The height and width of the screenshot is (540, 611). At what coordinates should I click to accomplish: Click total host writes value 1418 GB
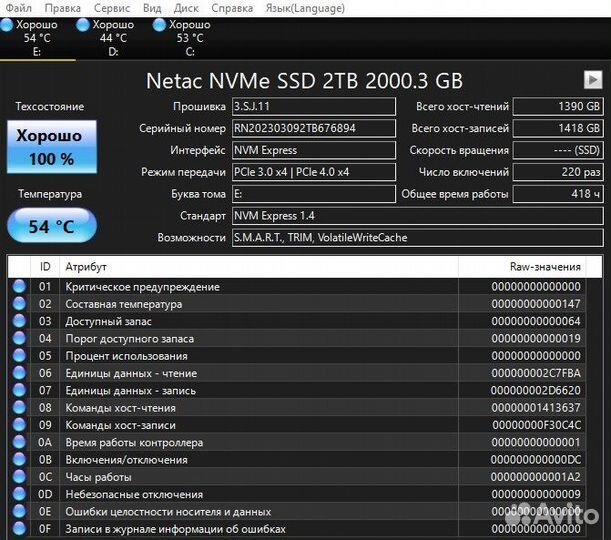click(x=558, y=128)
